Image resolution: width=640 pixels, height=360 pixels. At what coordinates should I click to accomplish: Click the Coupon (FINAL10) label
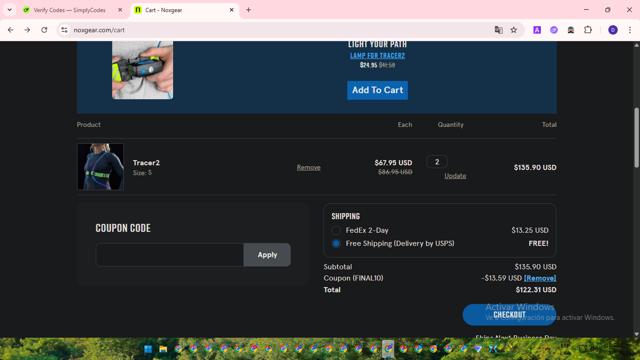(353, 278)
